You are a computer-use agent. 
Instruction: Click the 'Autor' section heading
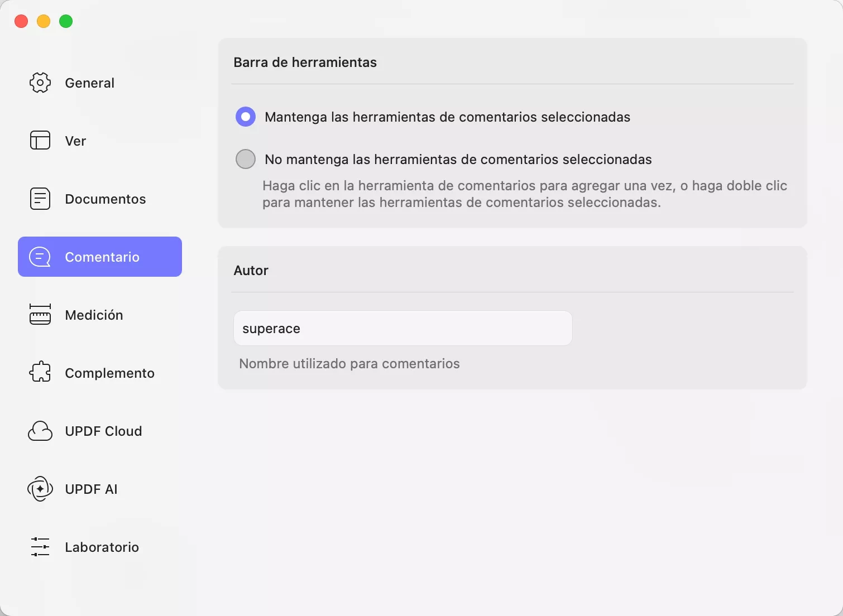pos(251,271)
